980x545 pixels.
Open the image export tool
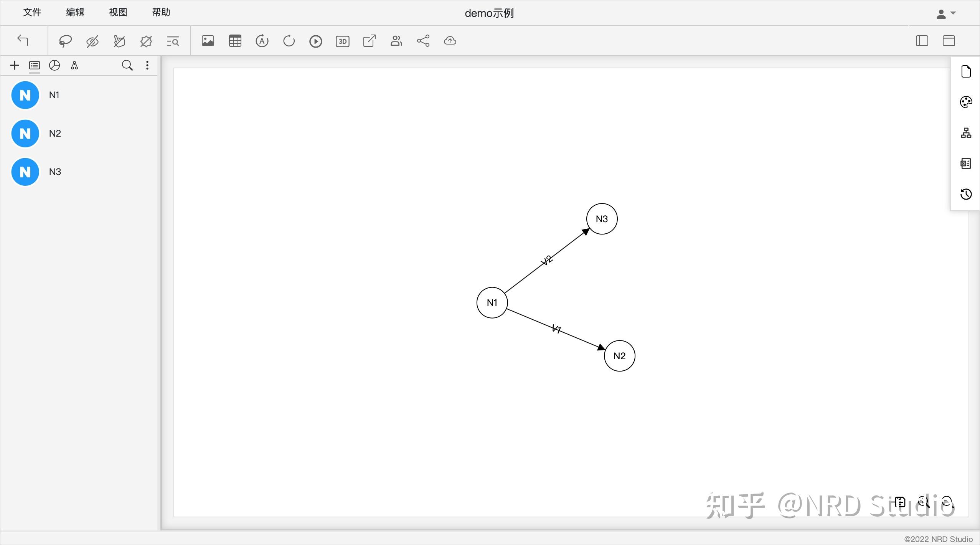point(208,41)
